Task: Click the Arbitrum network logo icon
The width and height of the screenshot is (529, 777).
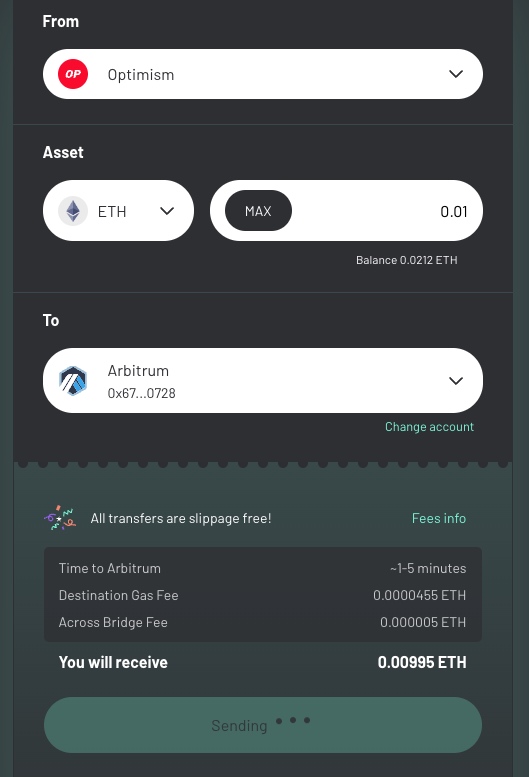Action: 73,381
